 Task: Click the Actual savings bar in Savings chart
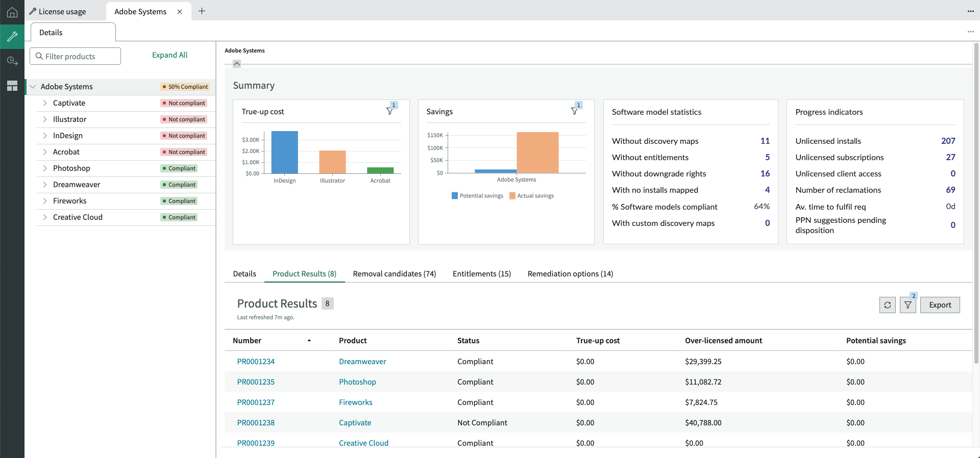537,152
